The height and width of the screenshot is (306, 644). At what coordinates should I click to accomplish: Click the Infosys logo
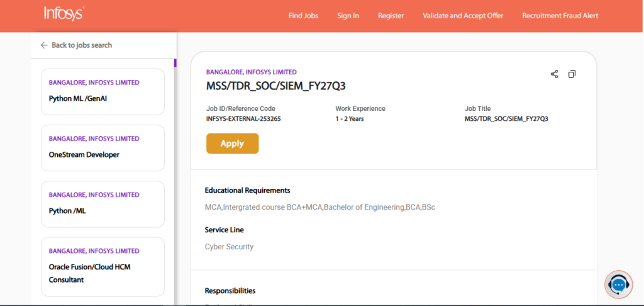coord(64,13)
